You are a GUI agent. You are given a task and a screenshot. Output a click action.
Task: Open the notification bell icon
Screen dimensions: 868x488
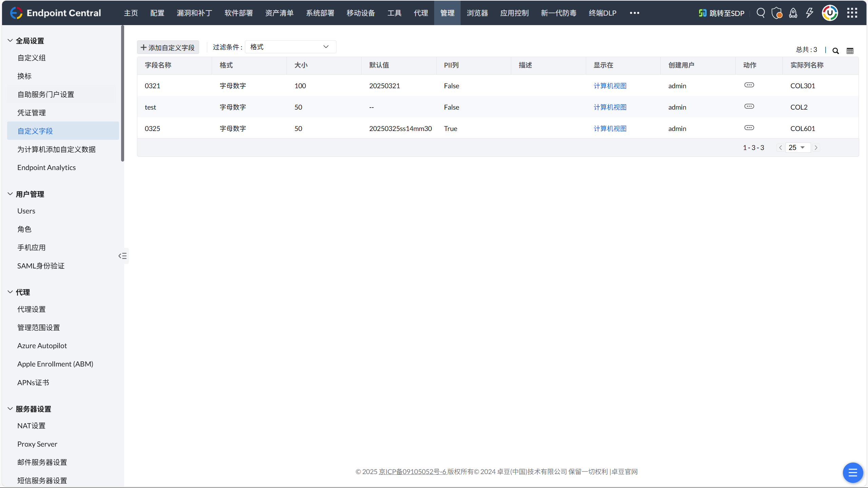793,13
